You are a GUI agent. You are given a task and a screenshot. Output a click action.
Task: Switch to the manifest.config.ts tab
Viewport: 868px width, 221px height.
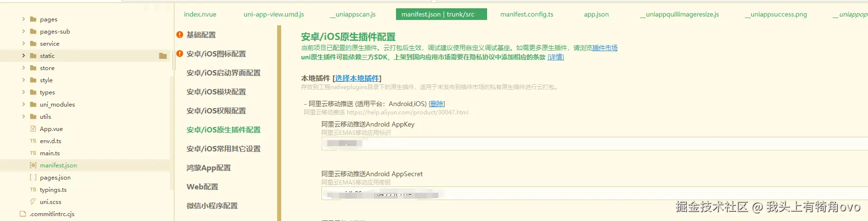527,14
